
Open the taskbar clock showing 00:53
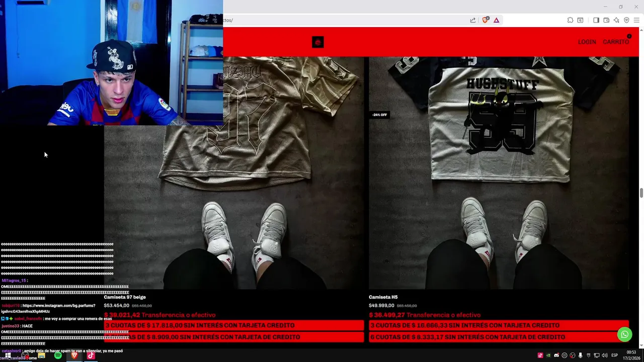click(x=631, y=355)
